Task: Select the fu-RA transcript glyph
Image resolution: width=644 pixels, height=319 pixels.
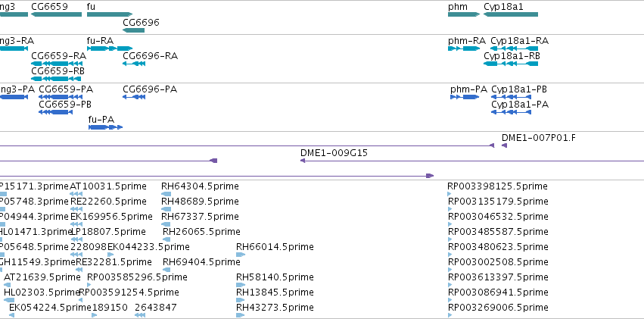Action: point(110,48)
